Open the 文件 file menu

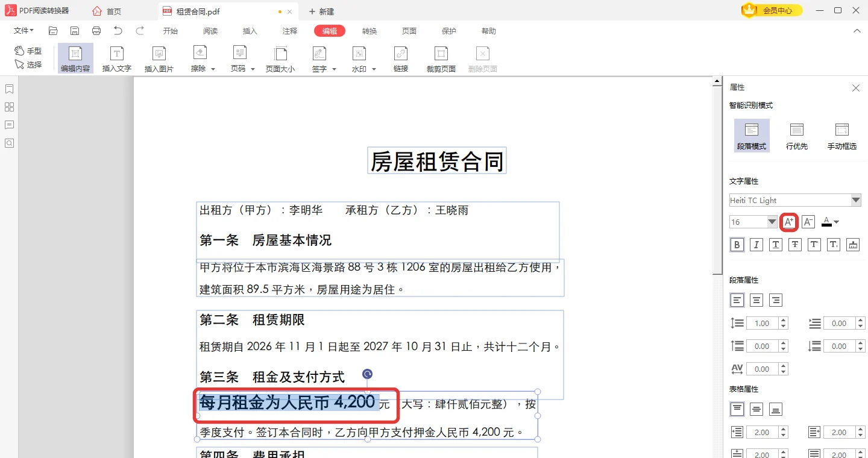tap(24, 31)
